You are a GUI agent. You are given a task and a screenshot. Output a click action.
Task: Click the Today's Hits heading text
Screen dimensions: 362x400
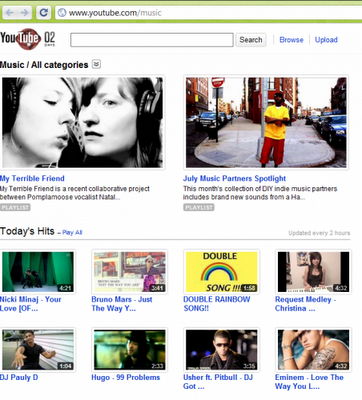27,231
